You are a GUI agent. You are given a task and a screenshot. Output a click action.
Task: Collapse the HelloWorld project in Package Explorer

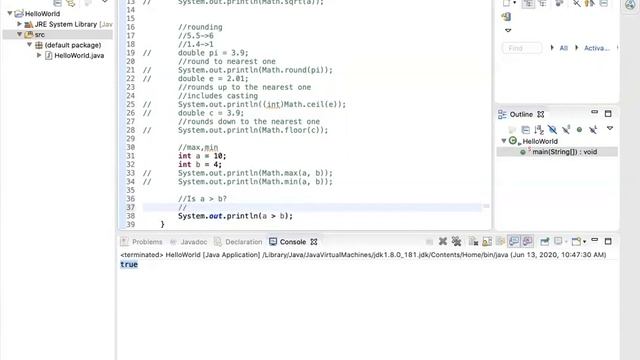[x=10, y=13]
